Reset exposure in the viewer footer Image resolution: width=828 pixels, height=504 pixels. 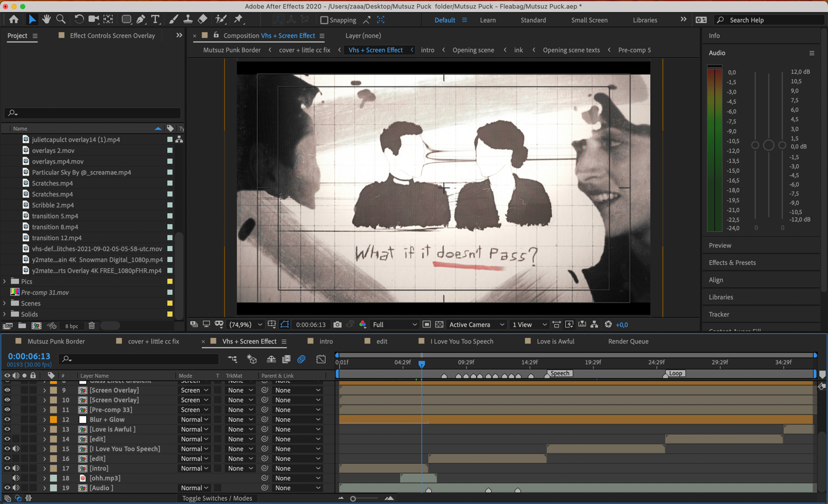point(608,325)
